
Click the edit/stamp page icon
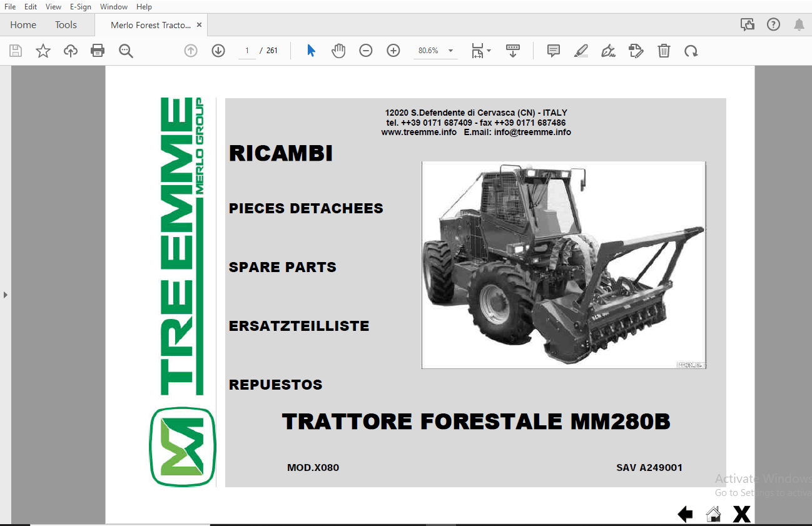[636, 51]
